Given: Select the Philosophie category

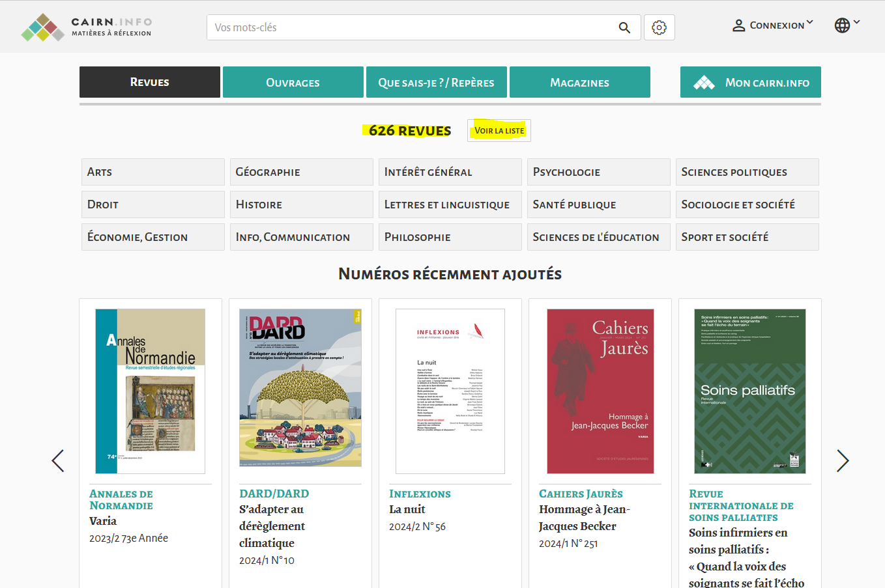Looking at the screenshot, I should coord(450,237).
